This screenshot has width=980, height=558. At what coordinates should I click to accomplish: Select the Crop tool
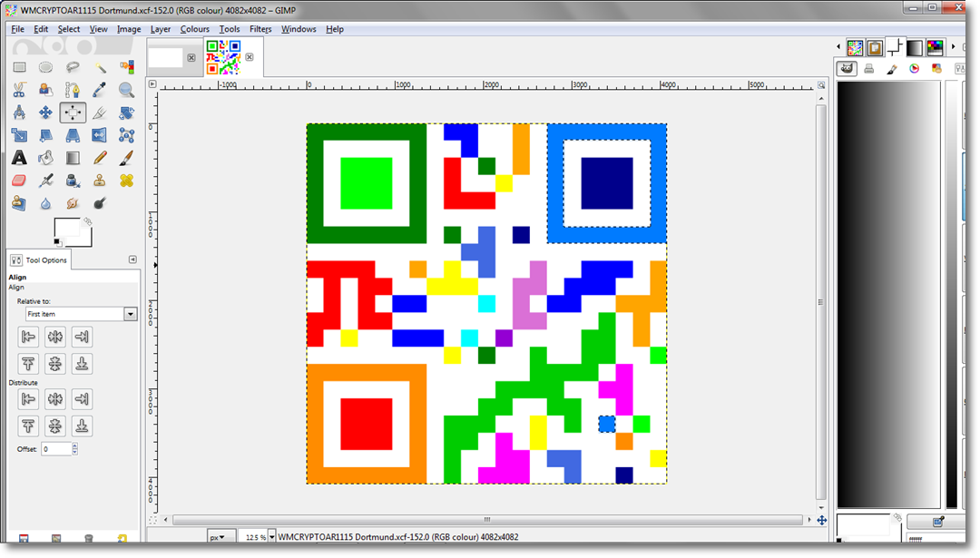click(x=100, y=113)
